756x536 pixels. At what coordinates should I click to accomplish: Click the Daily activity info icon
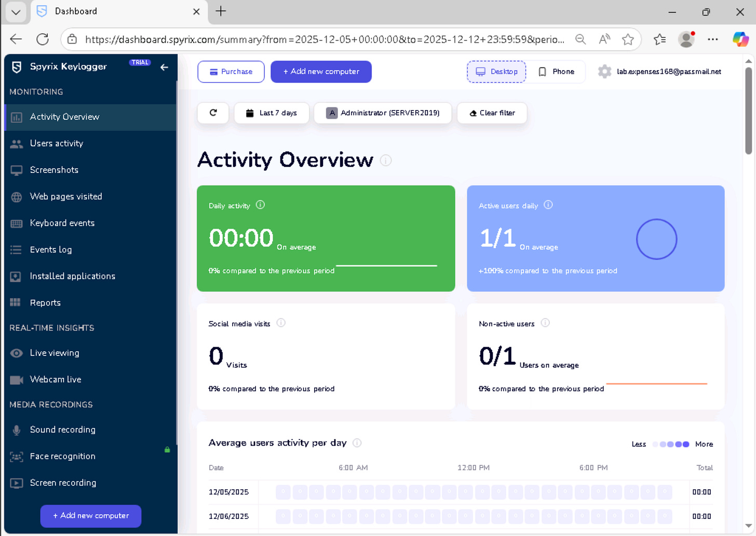(x=261, y=205)
